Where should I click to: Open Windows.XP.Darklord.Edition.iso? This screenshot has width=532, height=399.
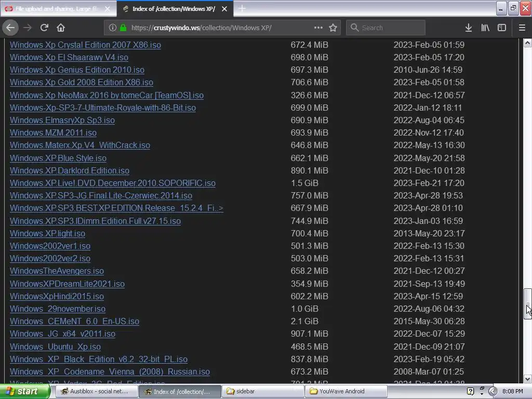click(70, 170)
